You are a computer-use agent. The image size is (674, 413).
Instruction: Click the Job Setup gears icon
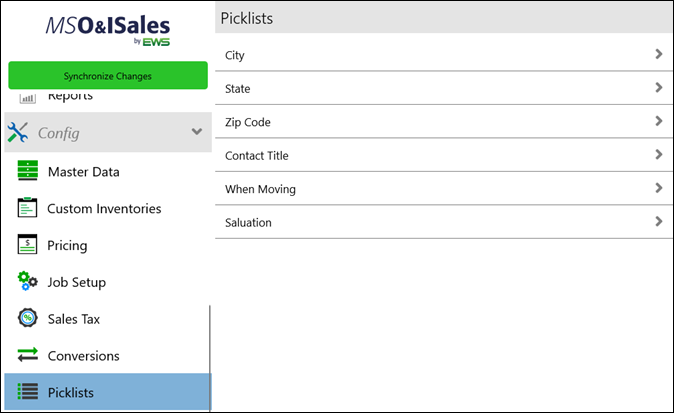tap(28, 282)
